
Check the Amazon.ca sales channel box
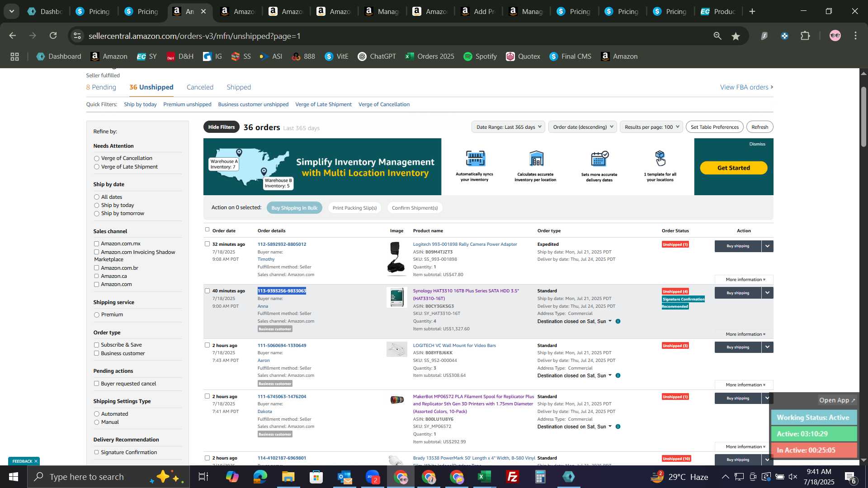point(96,276)
